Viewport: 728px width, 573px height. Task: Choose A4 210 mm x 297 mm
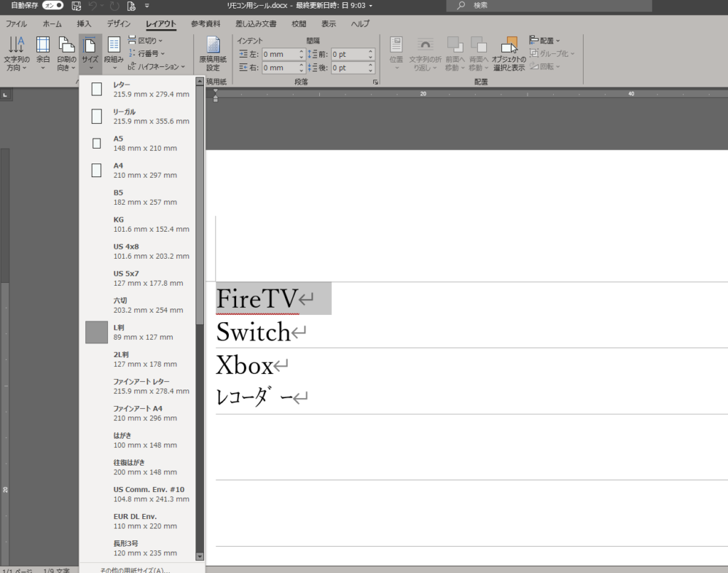(137, 170)
